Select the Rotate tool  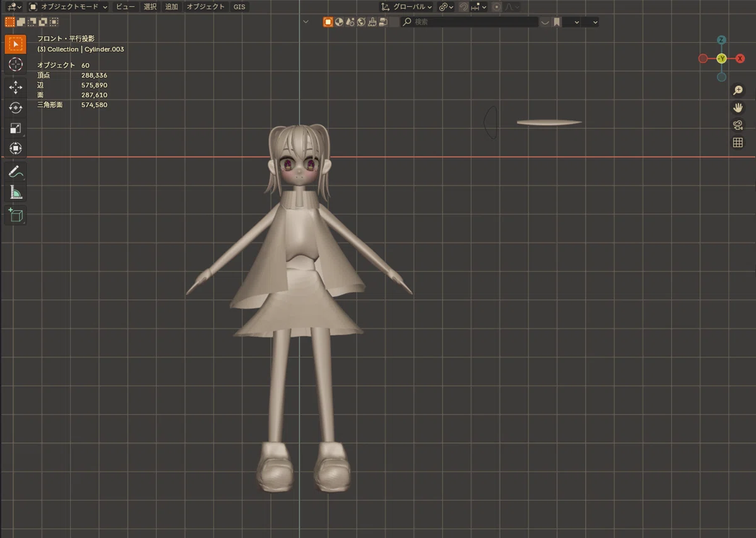point(16,108)
